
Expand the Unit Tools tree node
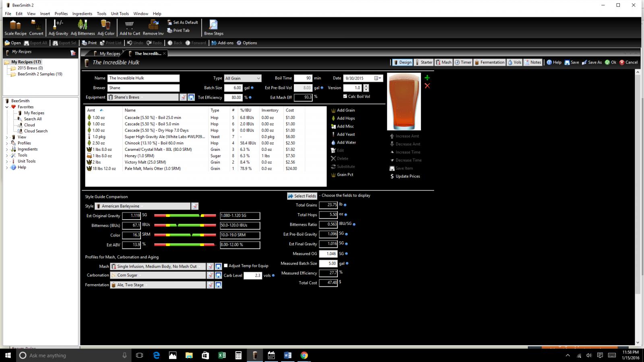coord(7,161)
